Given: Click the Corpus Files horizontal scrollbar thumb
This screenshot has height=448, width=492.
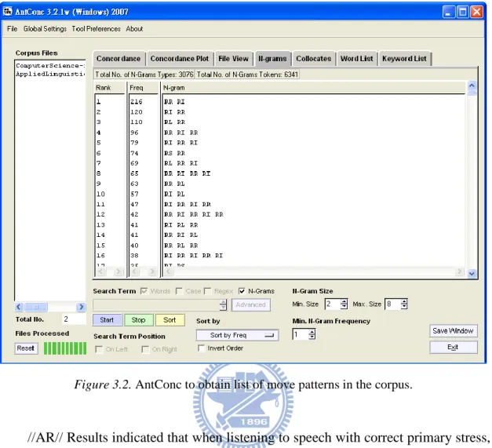Looking at the screenshot, I should [x=36, y=307].
